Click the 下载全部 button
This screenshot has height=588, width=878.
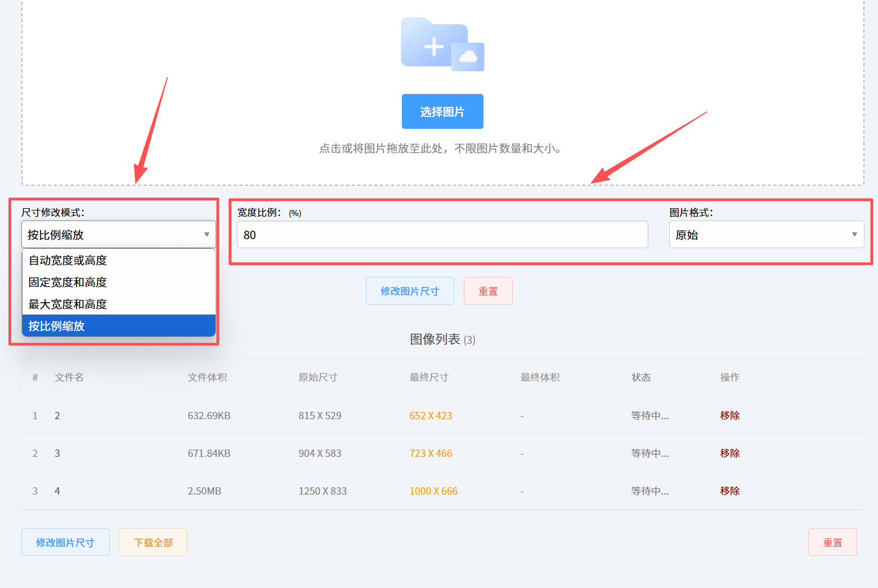[153, 542]
